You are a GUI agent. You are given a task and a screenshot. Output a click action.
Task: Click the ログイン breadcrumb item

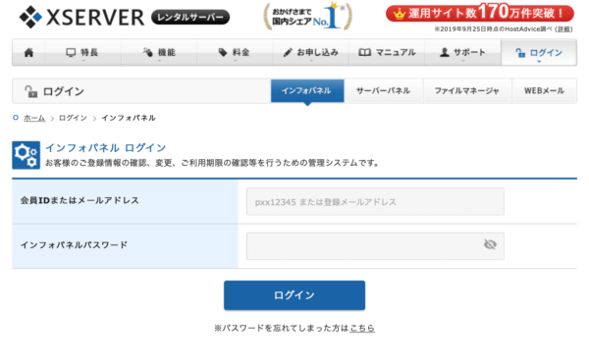click(73, 118)
